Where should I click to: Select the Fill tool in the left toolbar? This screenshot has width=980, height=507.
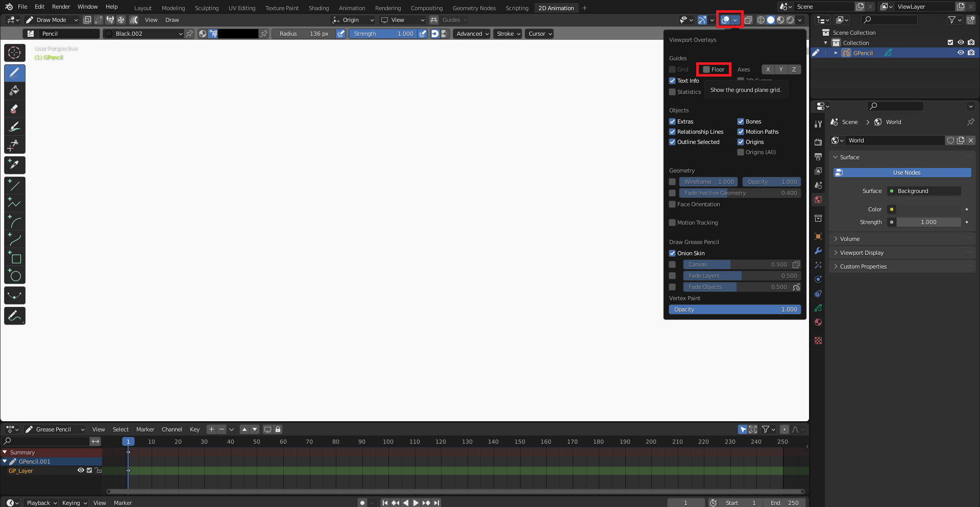pos(14,90)
